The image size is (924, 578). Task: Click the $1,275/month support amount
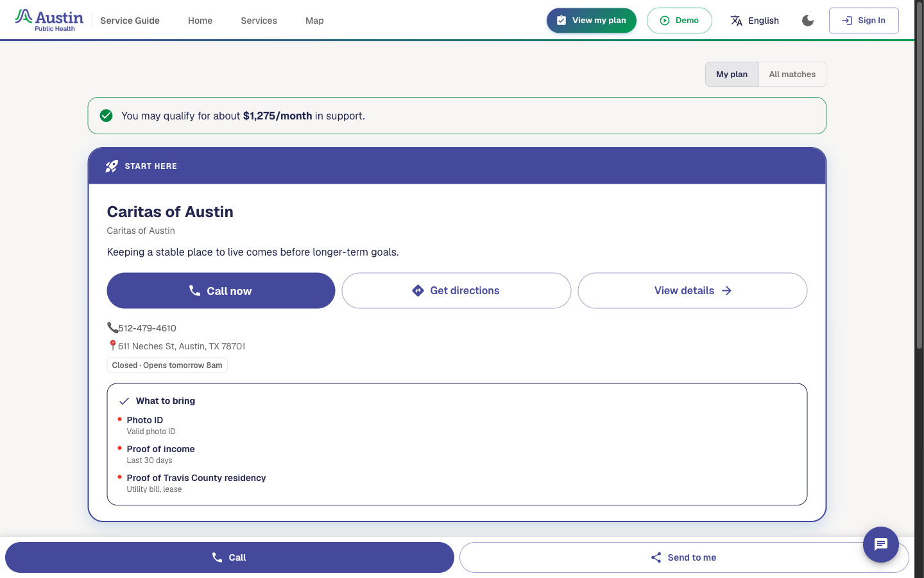click(x=277, y=116)
